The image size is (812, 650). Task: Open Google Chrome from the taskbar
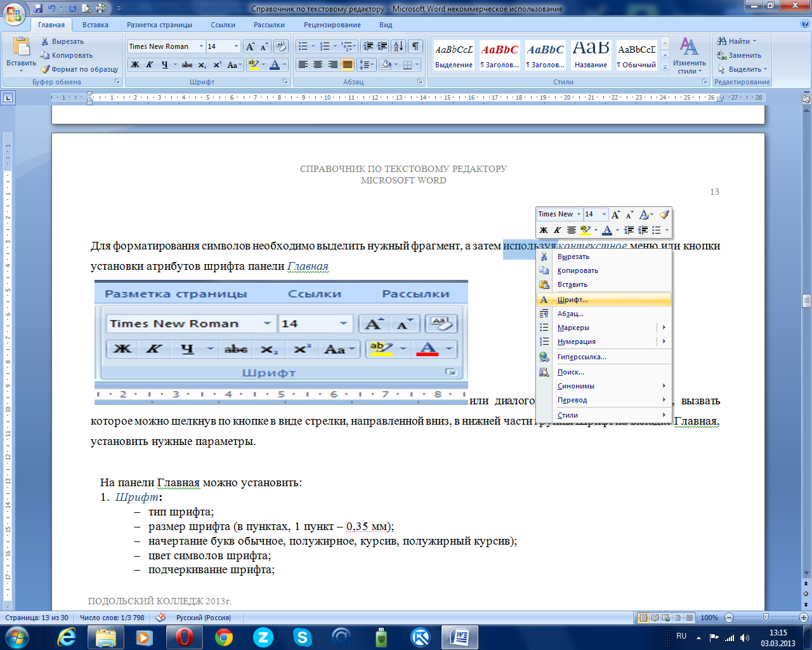pos(224,637)
